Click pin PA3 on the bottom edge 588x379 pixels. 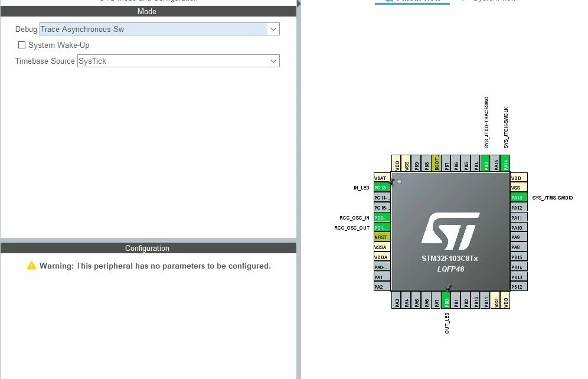point(396,300)
